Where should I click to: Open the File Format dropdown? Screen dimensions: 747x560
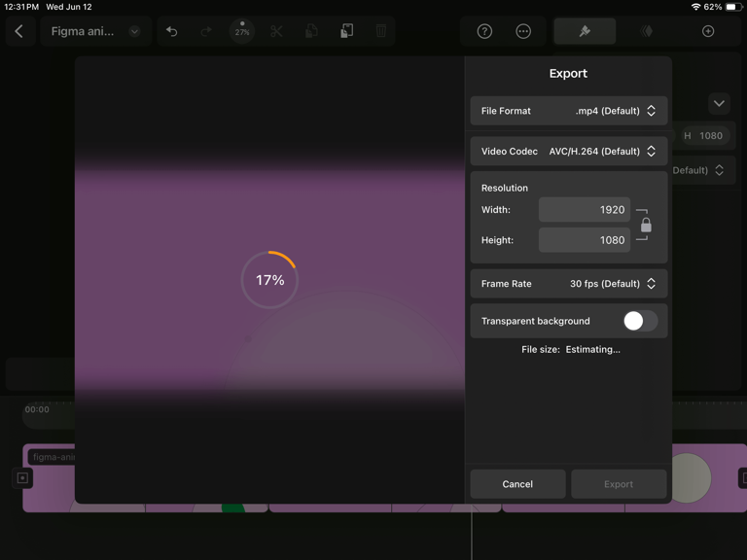pyautogui.click(x=568, y=111)
